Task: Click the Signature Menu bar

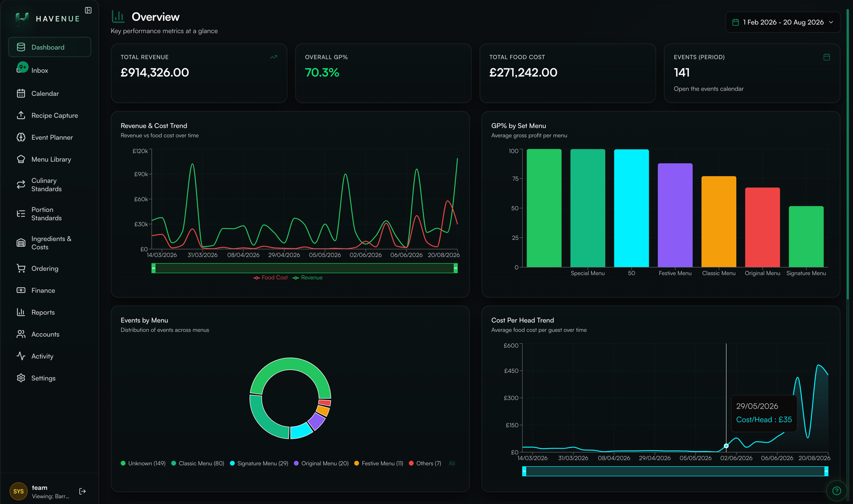Action: pos(806,237)
